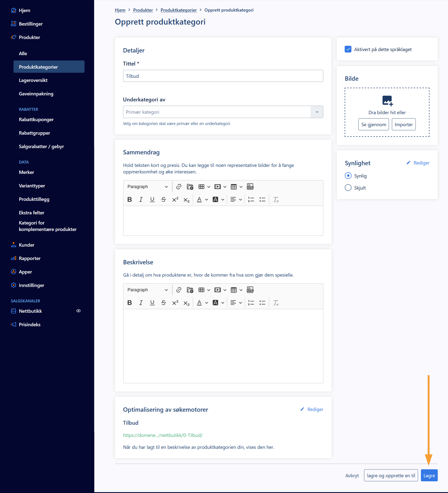
Task: Click into Sammendrag text editing area
Action: point(223,221)
